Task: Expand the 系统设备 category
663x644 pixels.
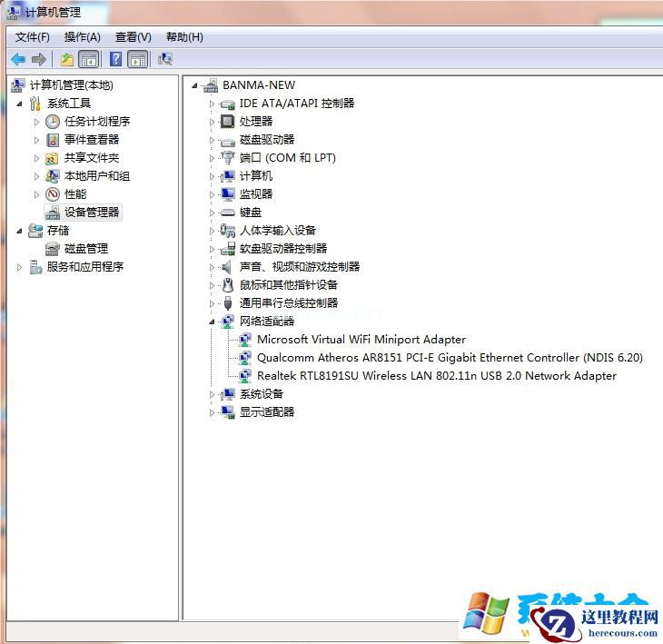Action: point(212,394)
